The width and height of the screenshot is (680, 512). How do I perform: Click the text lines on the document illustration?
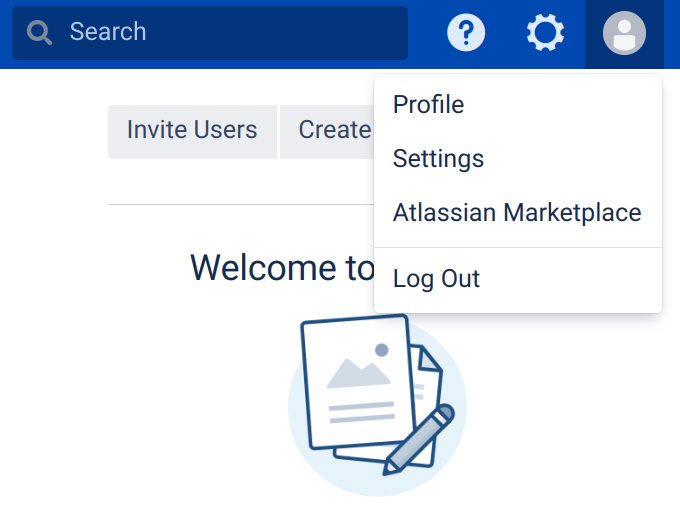tap(361, 411)
